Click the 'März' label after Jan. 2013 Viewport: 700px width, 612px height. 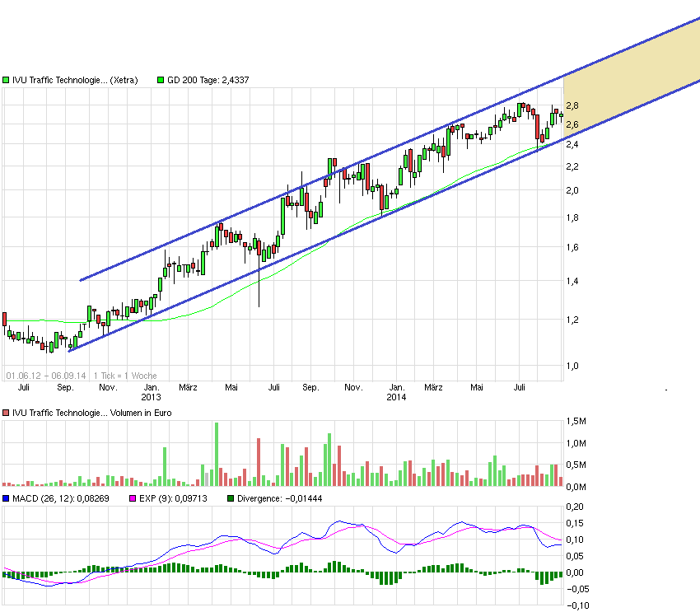(188, 387)
